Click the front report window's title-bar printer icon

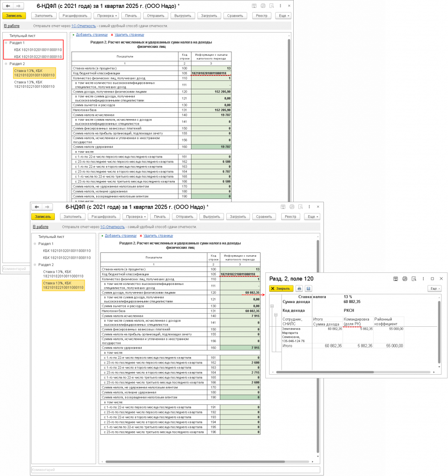292,207
